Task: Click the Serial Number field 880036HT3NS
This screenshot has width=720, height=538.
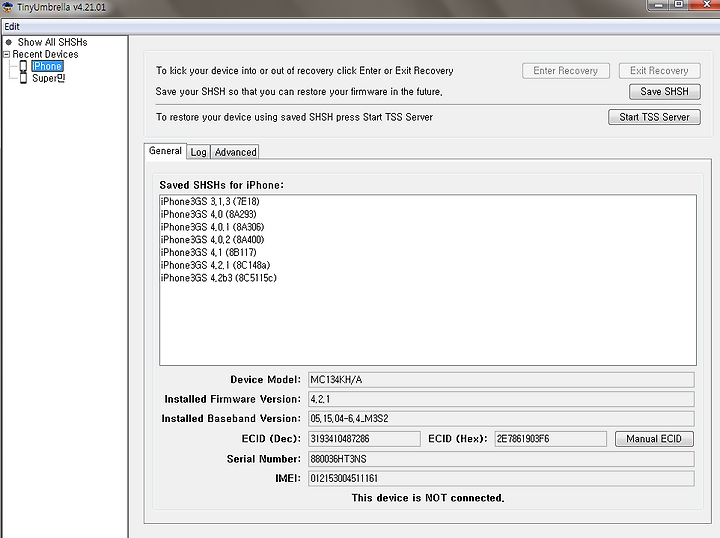Action: [x=501, y=459]
